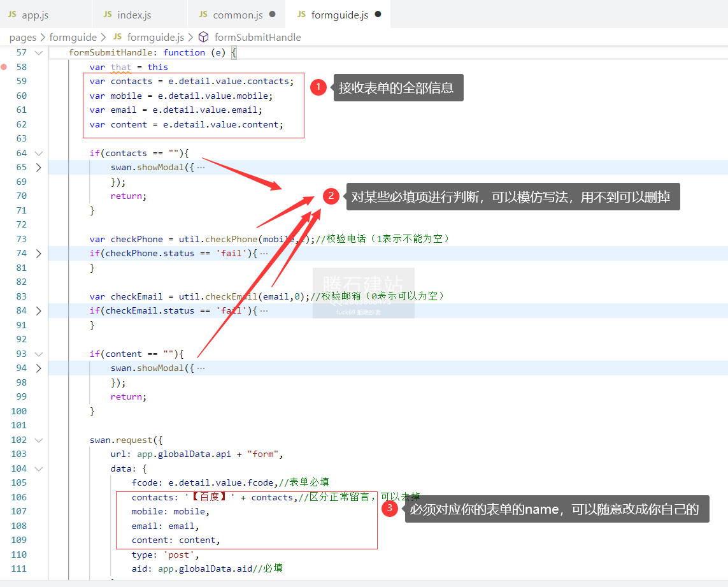Screen dimensions: 728x587
Task: Expand the collapsed block at line 84
Action: 39,311
